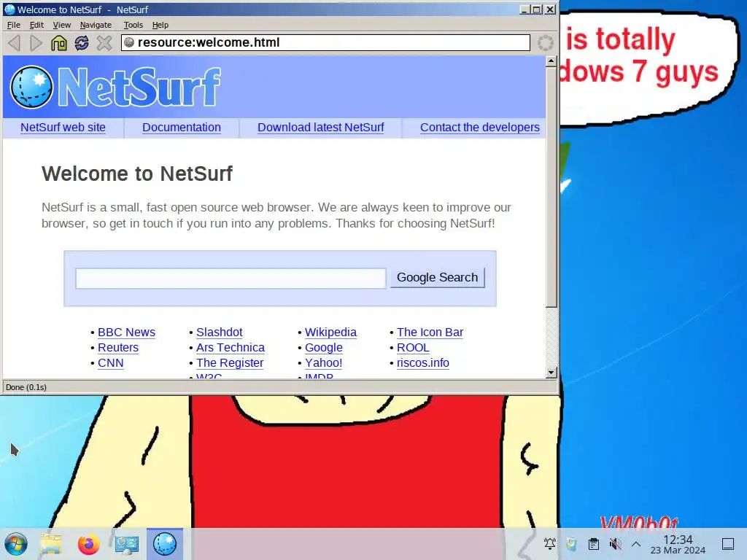Click the Welcome to NetSurf heading
Viewport: 747px width, 560px height.
click(136, 174)
